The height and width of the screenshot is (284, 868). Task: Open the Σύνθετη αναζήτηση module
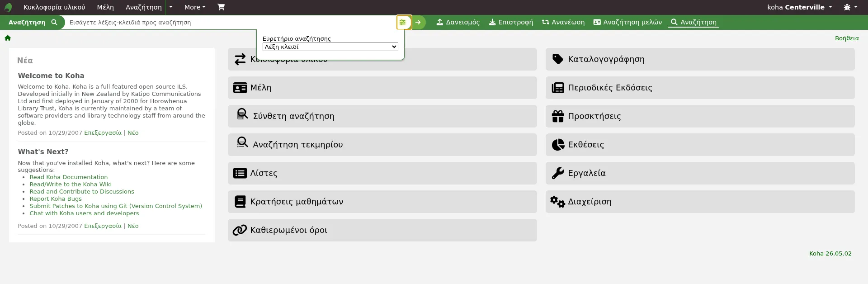[382, 116]
